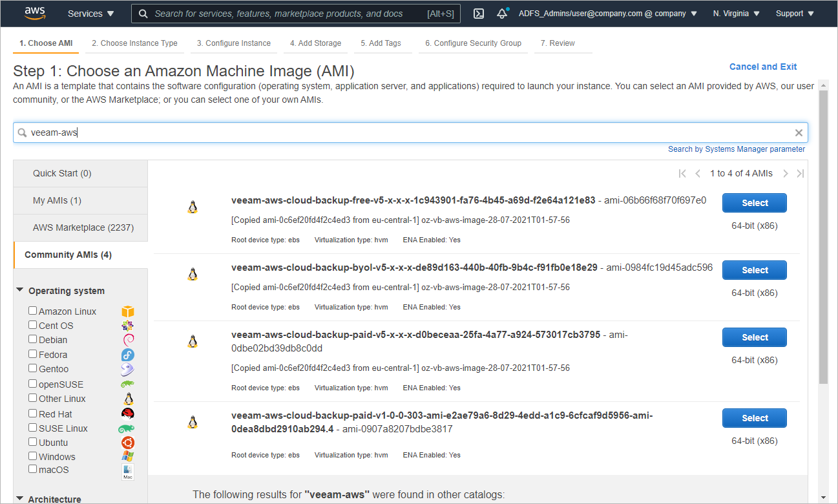This screenshot has width=838, height=504.
Task: Clear the AMI search with X icon
Action: coord(799,132)
